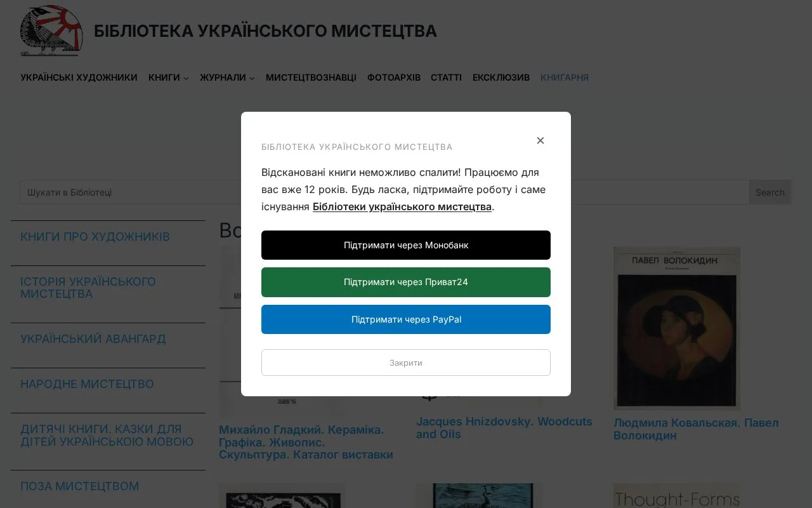Image resolution: width=812 pixels, height=508 pixels.
Task: Open УКРАЇНСЬКІ ХУДОЖНИКИ menu item
Action: click(x=79, y=77)
